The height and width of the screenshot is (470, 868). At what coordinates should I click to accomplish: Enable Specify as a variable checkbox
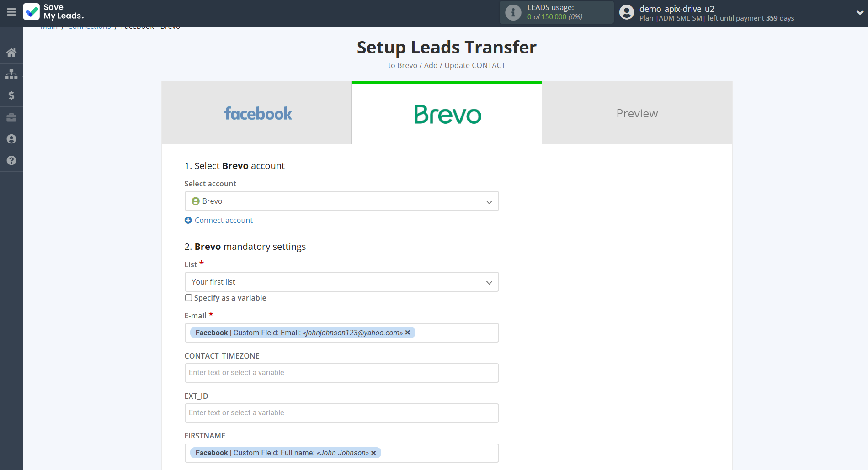(x=188, y=298)
